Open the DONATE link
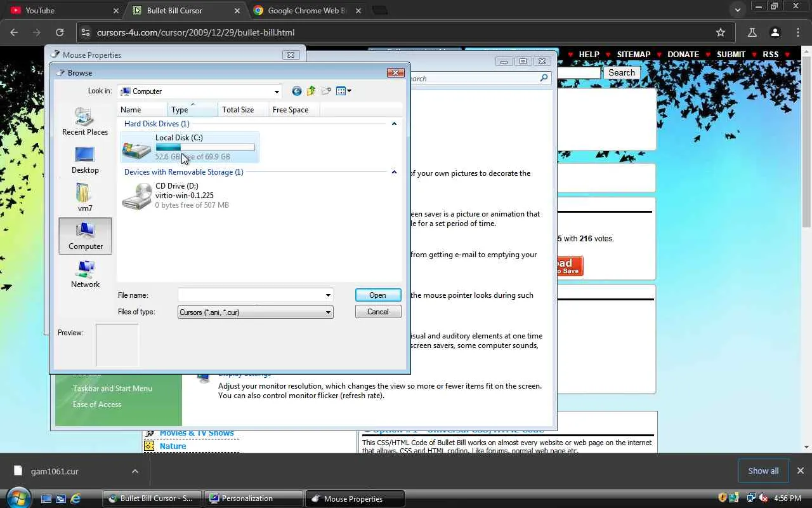The height and width of the screenshot is (508, 812). pyautogui.click(x=683, y=55)
